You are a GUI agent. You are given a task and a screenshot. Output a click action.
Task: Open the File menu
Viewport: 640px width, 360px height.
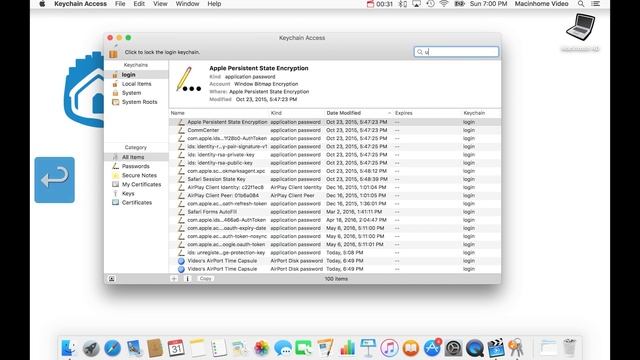[120, 4]
